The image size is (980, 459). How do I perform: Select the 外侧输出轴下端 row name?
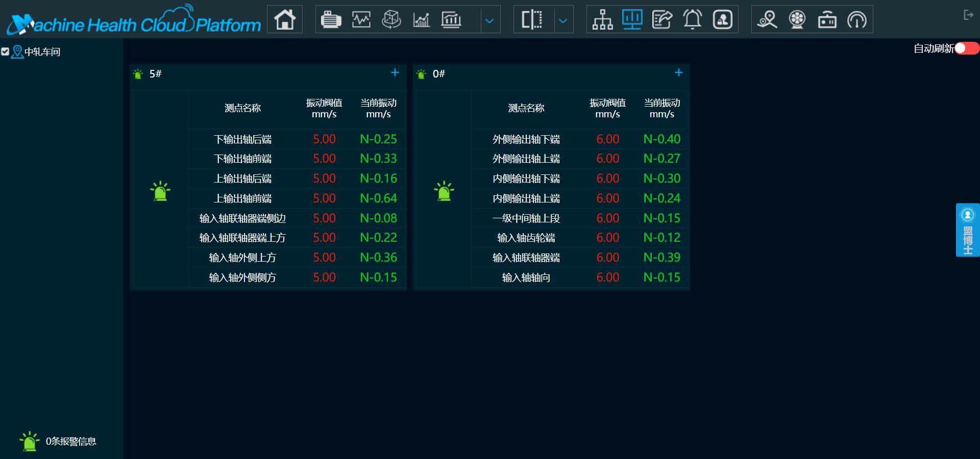526,139
